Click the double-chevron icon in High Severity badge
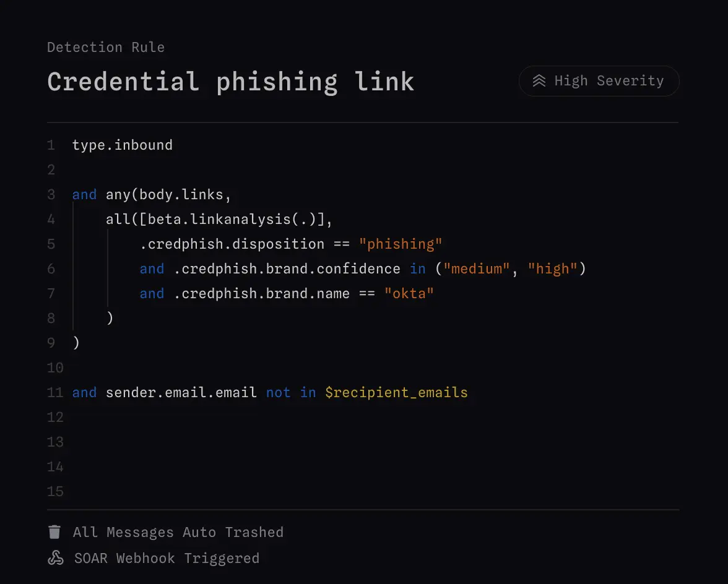This screenshot has width=728, height=584. 540,80
